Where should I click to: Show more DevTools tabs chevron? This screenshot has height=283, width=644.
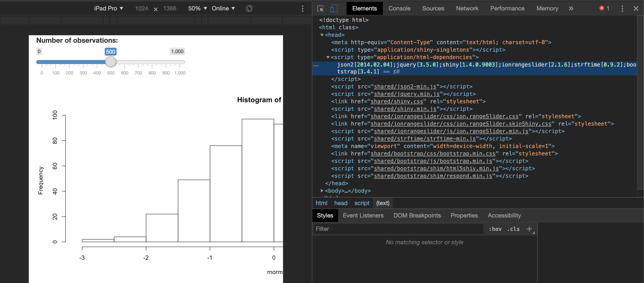pos(571,8)
